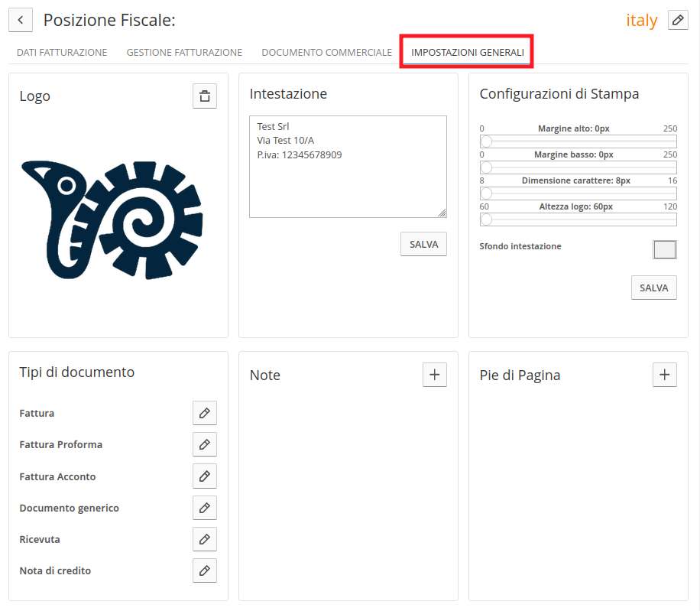Edit the Fattura Proforma document type
The height and width of the screenshot is (611, 700).
[x=205, y=444]
